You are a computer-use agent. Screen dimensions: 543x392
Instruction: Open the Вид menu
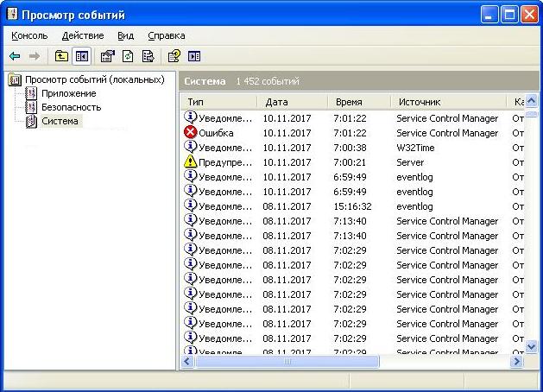126,35
